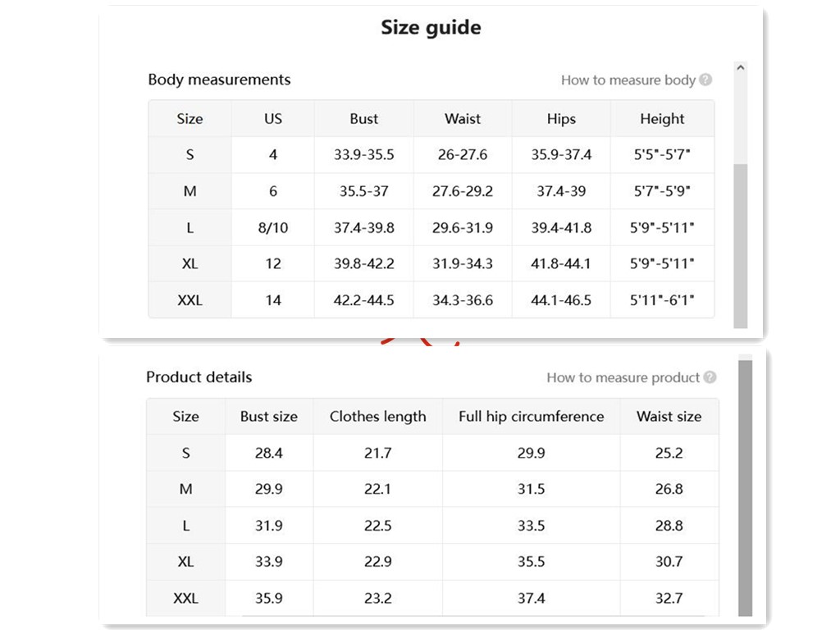Click the Bust size column header

tap(268, 417)
